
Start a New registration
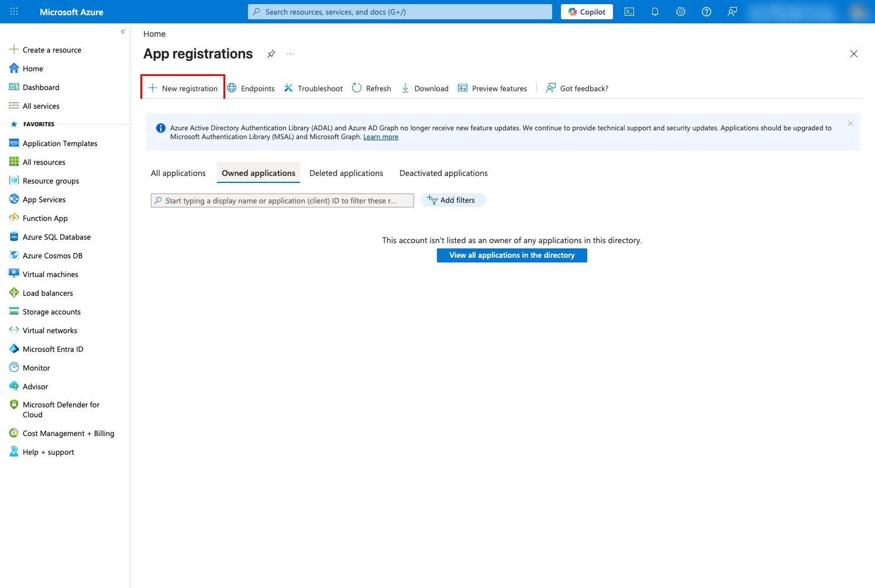tap(182, 88)
